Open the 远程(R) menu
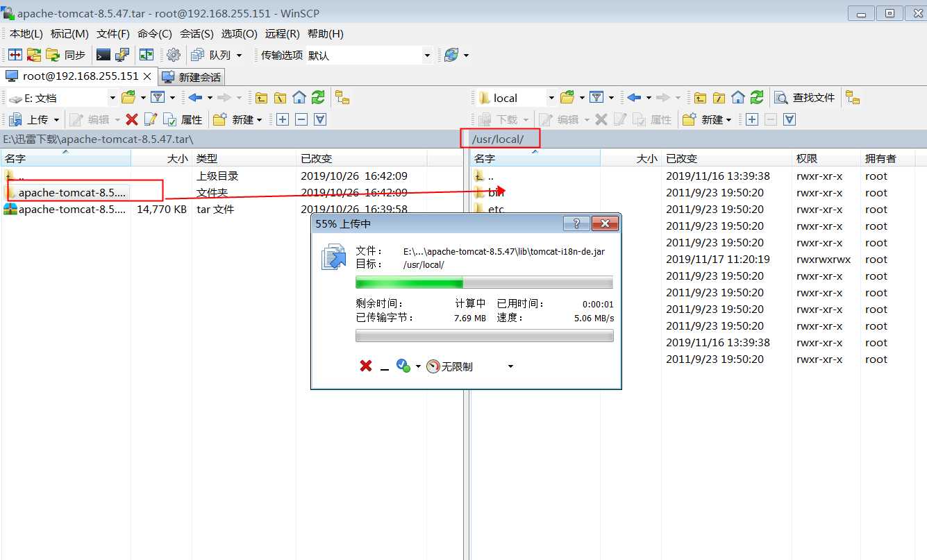 coord(283,33)
